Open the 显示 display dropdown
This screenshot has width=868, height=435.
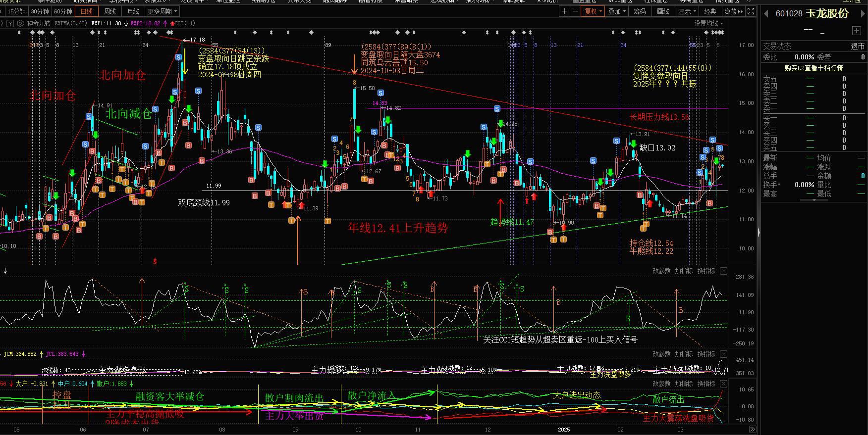tap(687, 11)
